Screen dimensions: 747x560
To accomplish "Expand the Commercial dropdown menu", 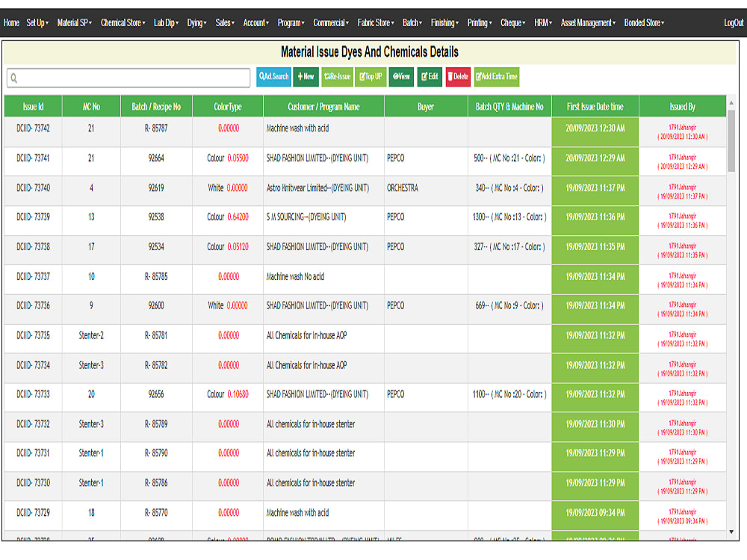I will pyautogui.click(x=331, y=23).
